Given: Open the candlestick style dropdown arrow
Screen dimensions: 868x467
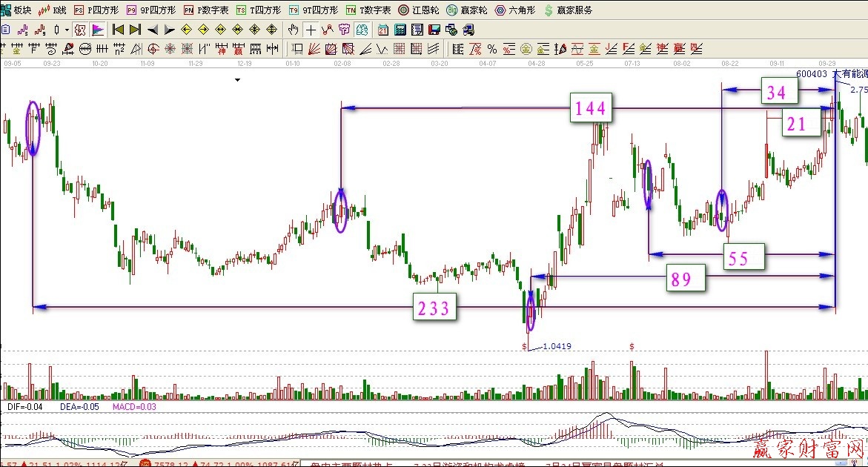Looking at the screenshot, I should tap(67, 30).
